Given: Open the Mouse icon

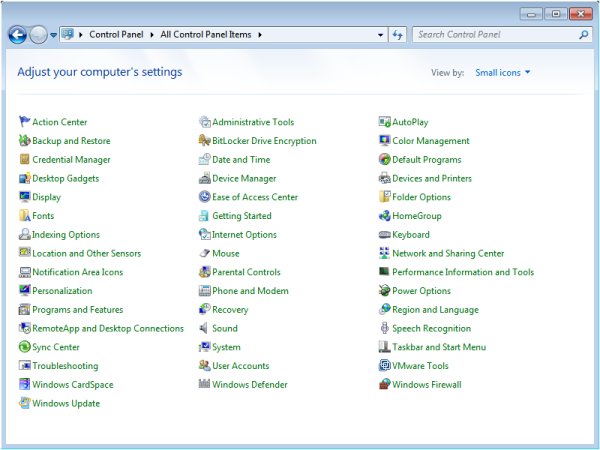Looking at the screenshot, I should click(x=205, y=253).
